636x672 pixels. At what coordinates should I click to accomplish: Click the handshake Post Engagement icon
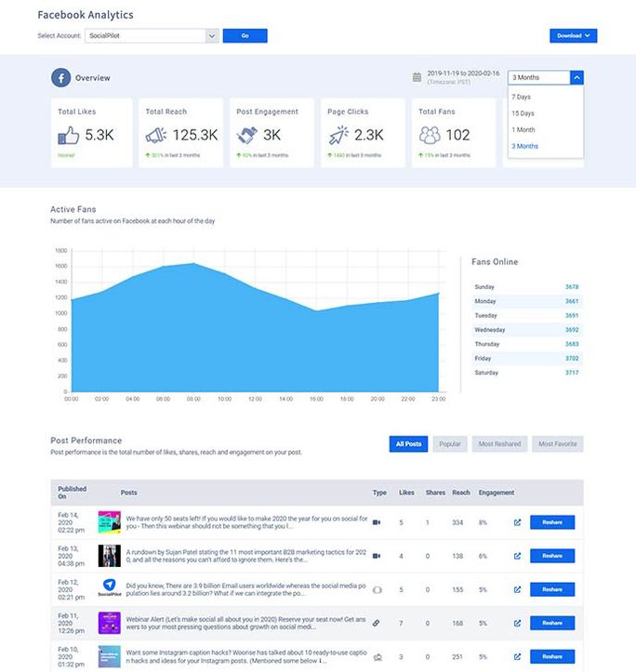[247, 135]
